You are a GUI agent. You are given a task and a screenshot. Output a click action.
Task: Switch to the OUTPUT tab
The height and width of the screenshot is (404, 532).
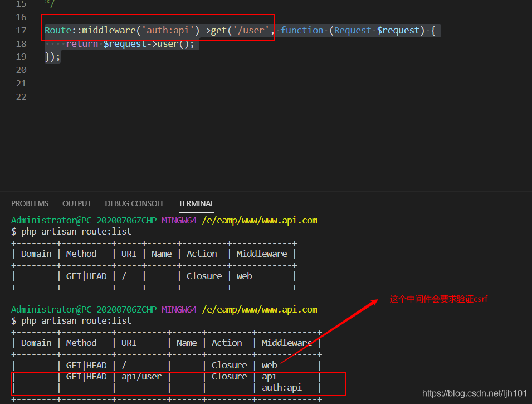tap(77, 203)
